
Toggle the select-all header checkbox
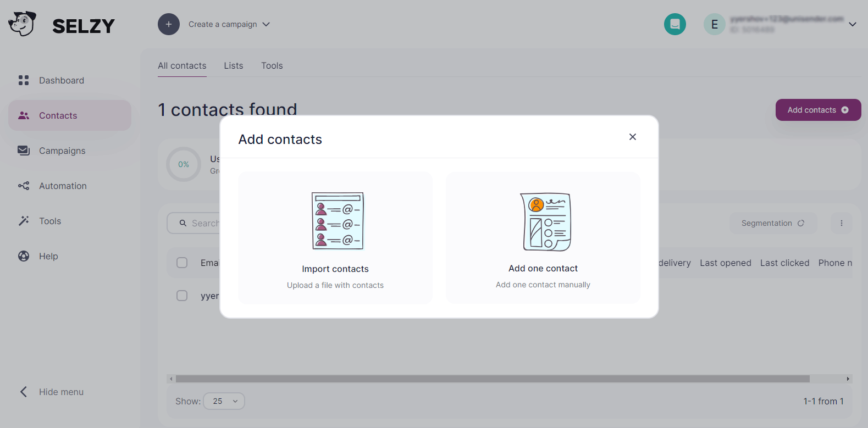click(x=182, y=263)
